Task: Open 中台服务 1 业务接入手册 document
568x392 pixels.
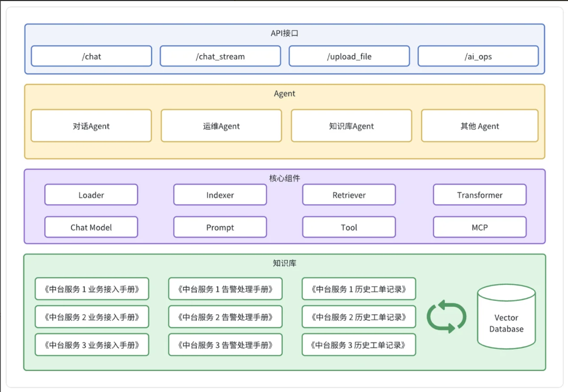Action: pyautogui.click(x=92, y=289)
